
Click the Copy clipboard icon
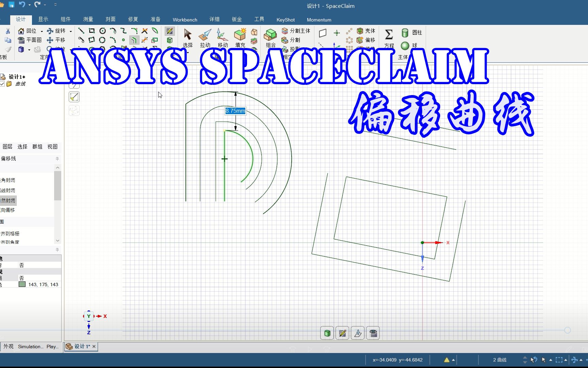(8, 40)
